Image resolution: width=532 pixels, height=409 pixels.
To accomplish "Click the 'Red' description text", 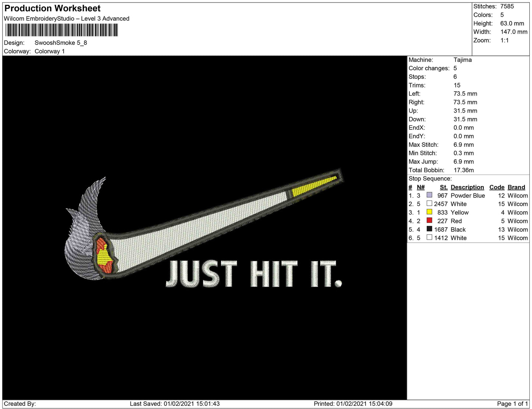I will tap(456, 221).
